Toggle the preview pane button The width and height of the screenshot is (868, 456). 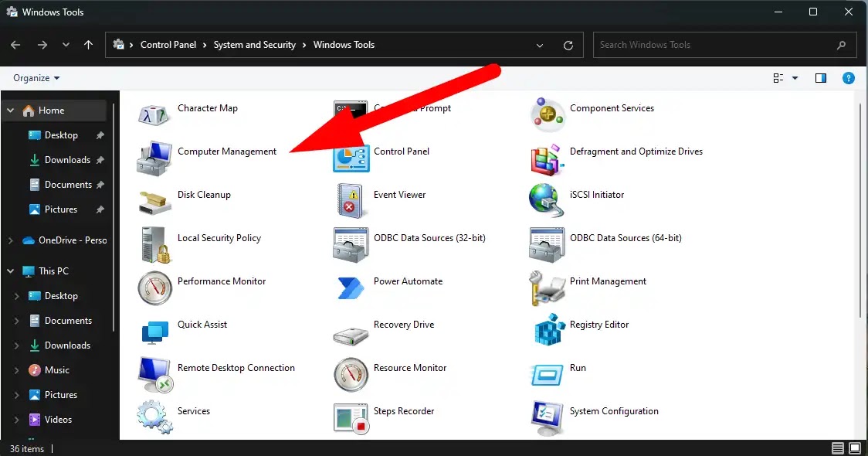820,78
